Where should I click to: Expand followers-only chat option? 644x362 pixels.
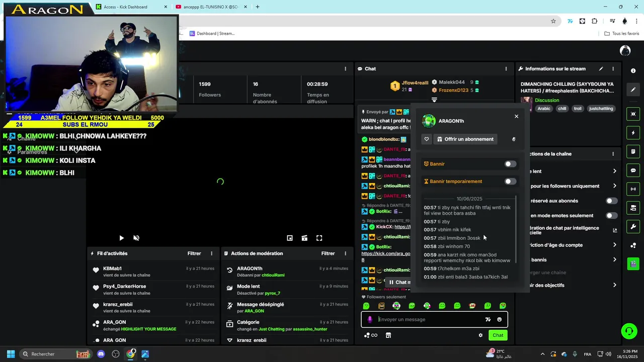[614, 186]
